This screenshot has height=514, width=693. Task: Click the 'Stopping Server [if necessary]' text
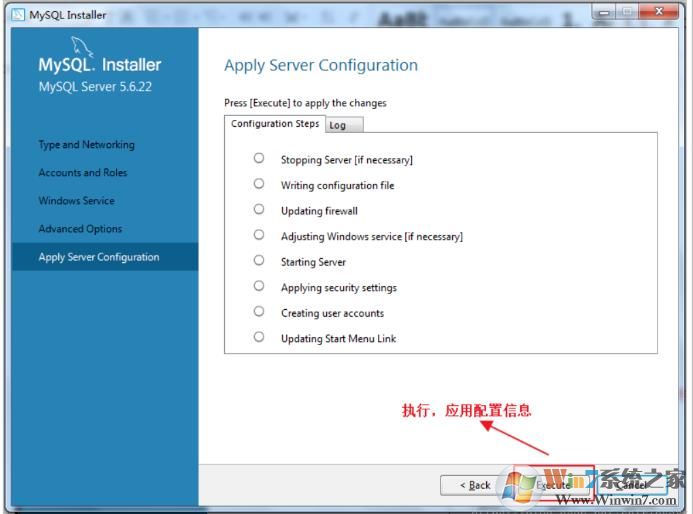pos(346,160)
